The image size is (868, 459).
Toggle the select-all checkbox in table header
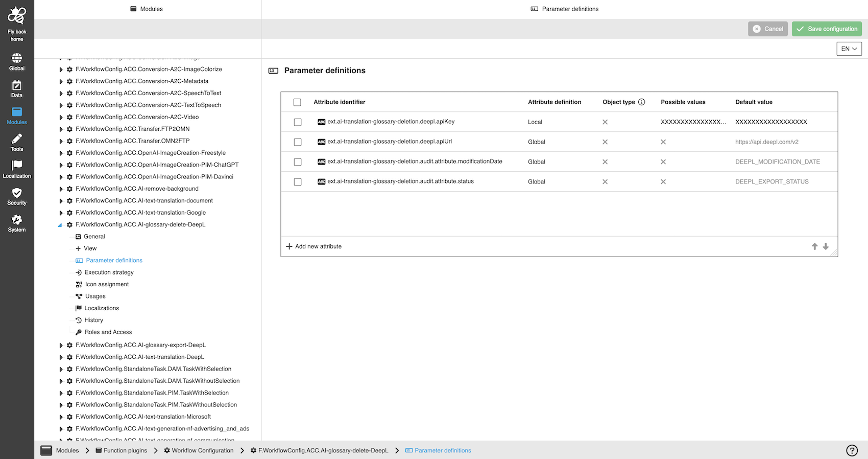[297, 102]
